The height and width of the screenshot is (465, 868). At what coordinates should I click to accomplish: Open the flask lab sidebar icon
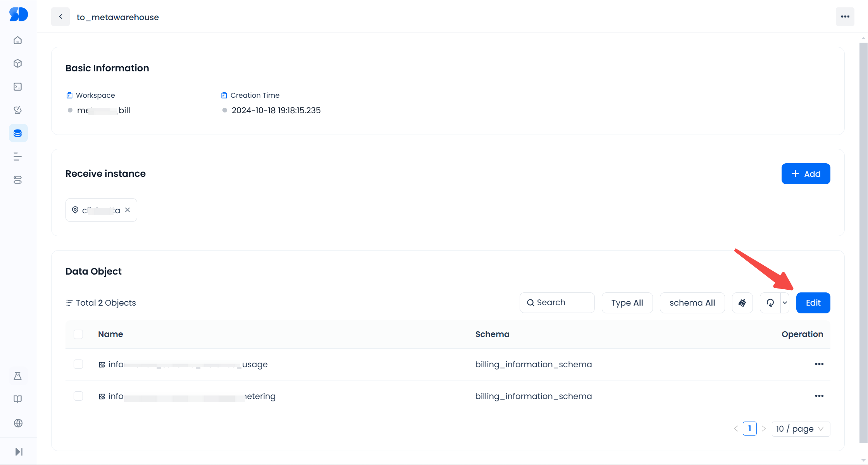point(18,376)
